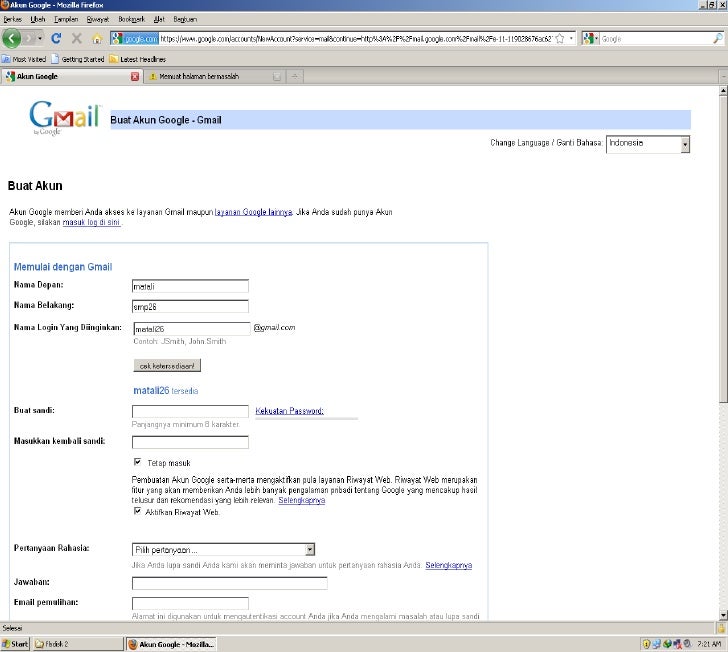Viewport: 728px width, 652px height.
Task: Uncheck the Aktifkan Riwayat Web checkbox
Action: [x=137, y=511]
